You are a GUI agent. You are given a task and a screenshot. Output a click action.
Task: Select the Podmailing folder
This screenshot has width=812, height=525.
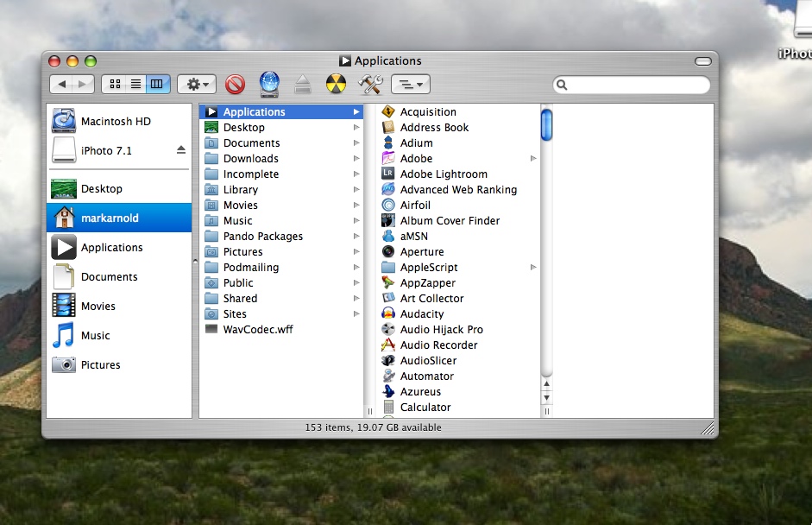(281, 268)
